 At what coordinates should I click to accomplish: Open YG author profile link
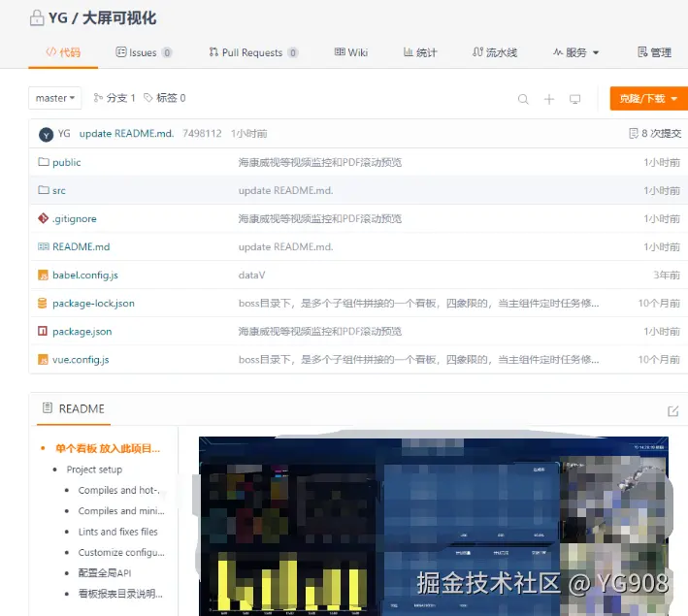coord(64,133)
